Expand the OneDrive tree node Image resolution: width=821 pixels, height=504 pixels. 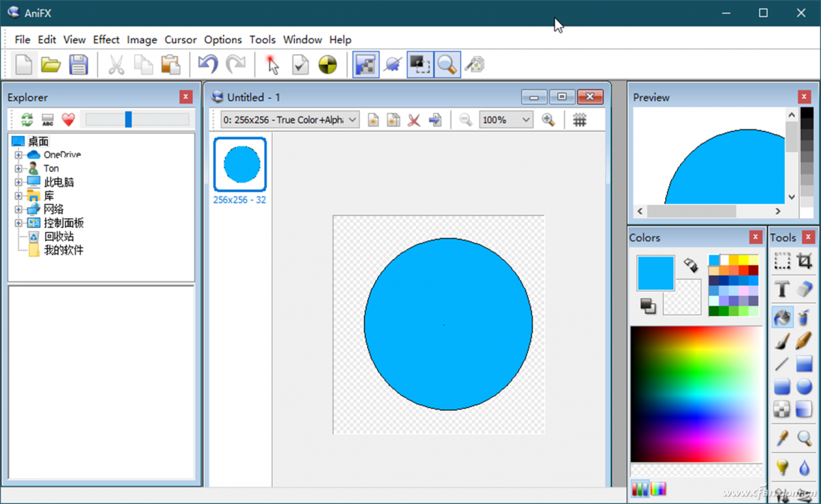(x=18, y=155)
